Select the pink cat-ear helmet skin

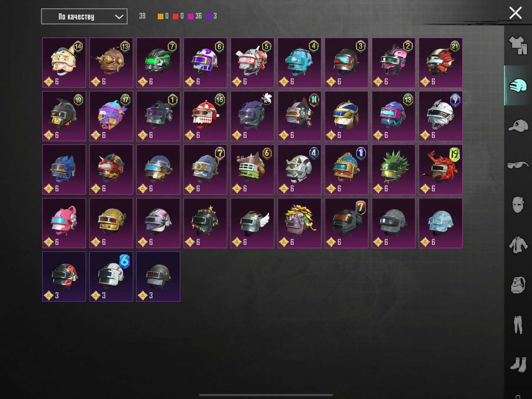(x=64, y=223)
